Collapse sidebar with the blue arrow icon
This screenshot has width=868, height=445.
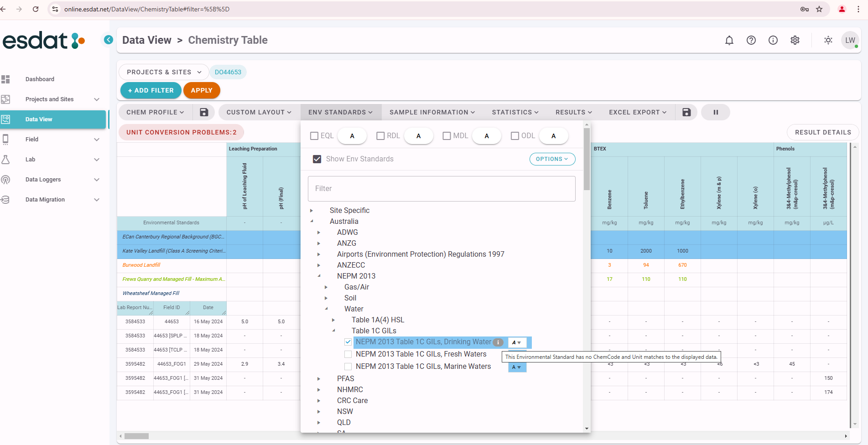point(109,40)
